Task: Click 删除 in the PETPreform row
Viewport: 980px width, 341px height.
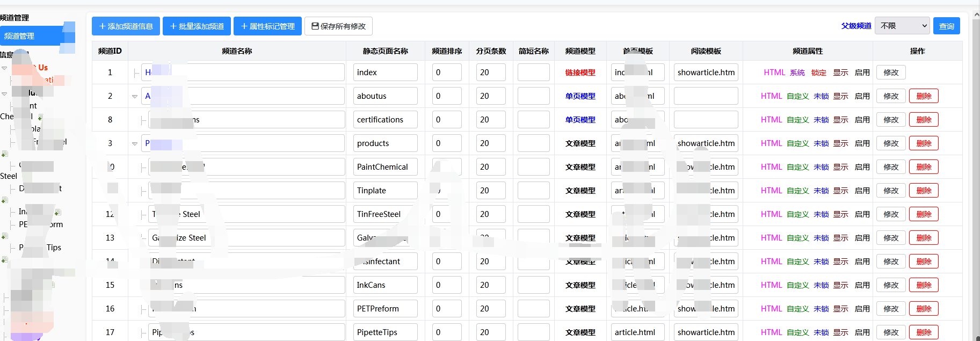Action: [x=924, y=309]
